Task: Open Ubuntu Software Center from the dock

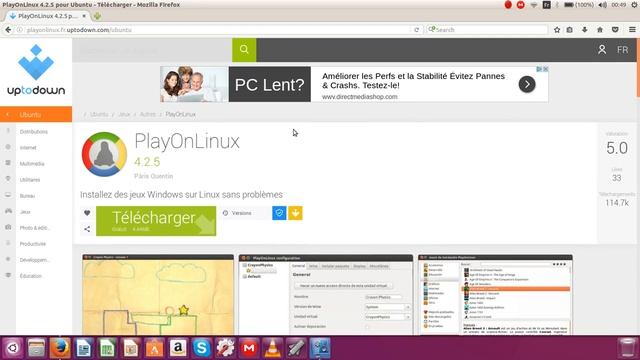Action: pyautogui.click(x=154, y=348)
